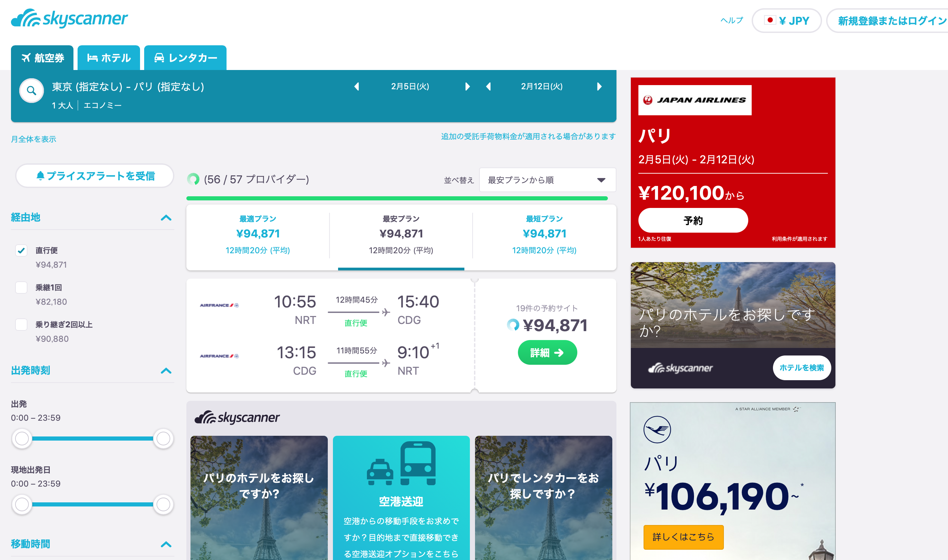Click the 2月5日(火) departure date text
Viewport: 948px width, 560px height.
(410, 86)
